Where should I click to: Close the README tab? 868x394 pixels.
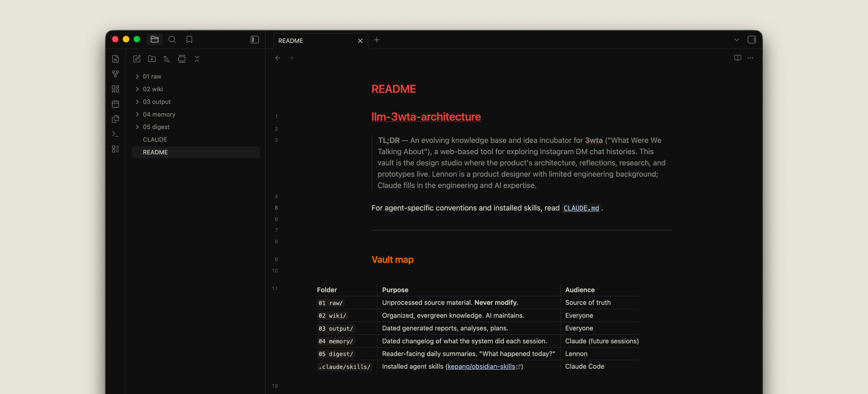tap(360, 41)
